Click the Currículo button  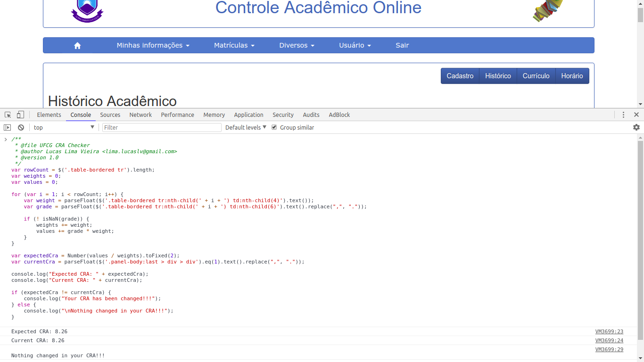click(x=536, y=76)
